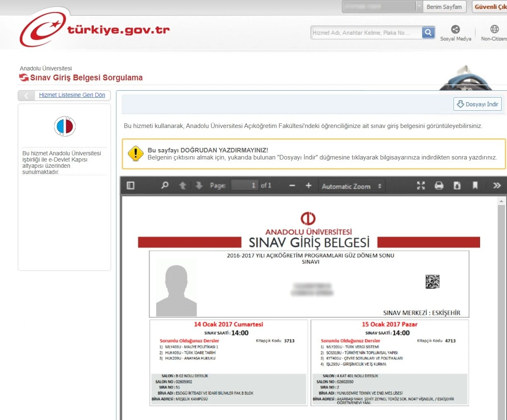507x420 pixels.
Task: Expand PDF viewer tools overflow menu
Action: pos(497,186)
